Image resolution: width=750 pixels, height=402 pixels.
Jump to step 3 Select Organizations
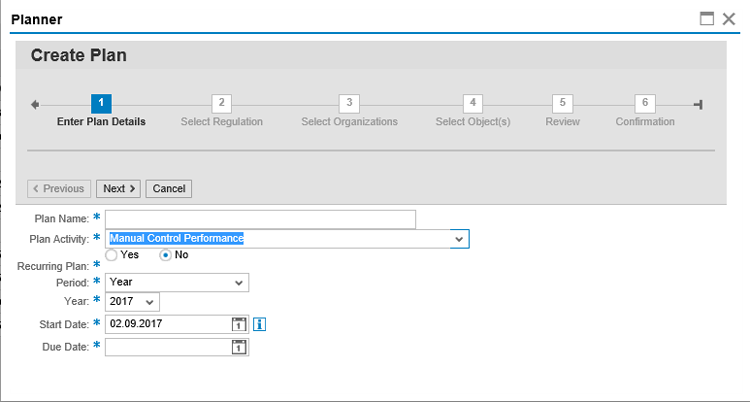[x=348, y=104]
